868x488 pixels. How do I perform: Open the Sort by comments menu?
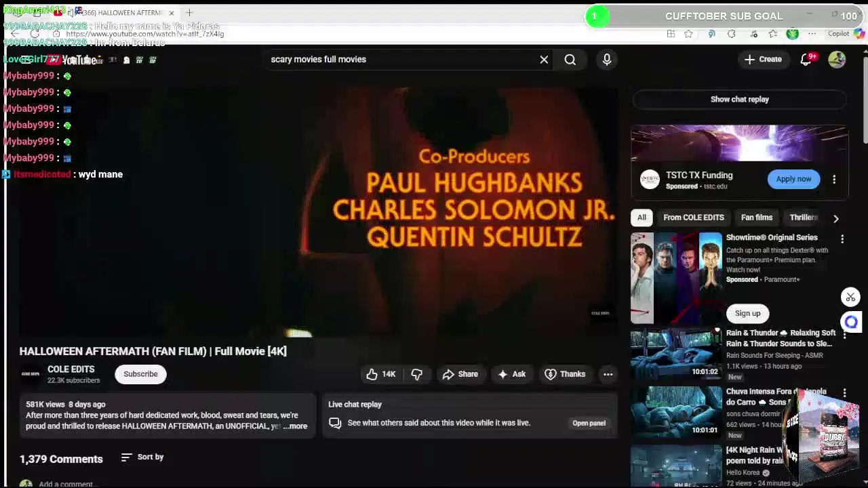point(142,457)
